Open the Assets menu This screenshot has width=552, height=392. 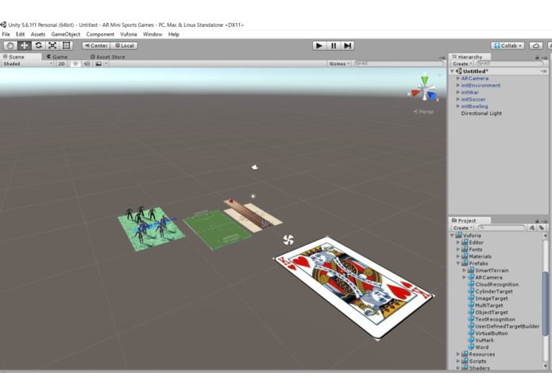coord(38,34)
